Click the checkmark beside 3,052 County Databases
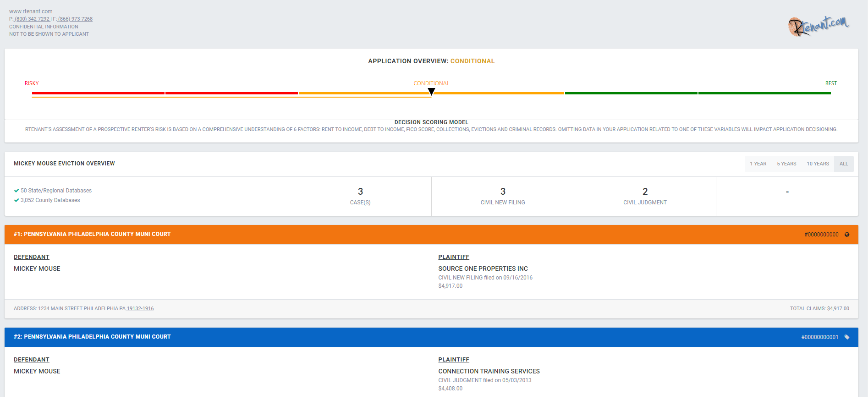Viewport: 868px width, 400px height. (x=16, y=200)
